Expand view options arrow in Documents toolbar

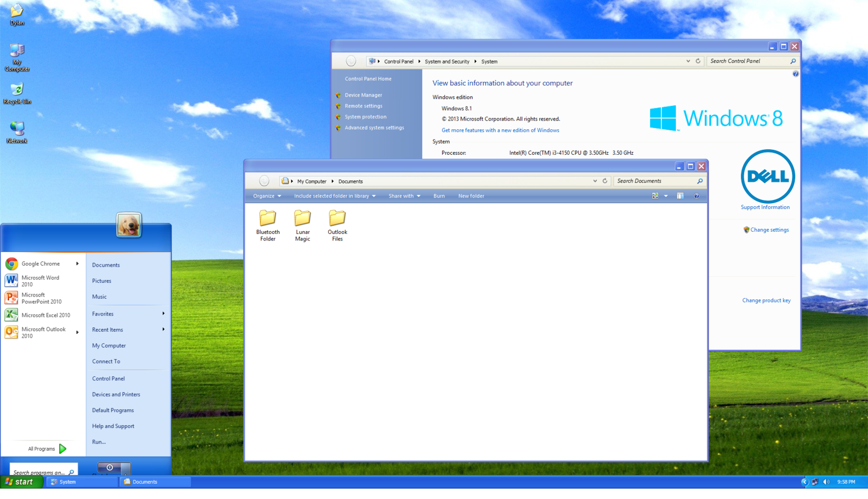pyautogui.click(x=666, y=196)
